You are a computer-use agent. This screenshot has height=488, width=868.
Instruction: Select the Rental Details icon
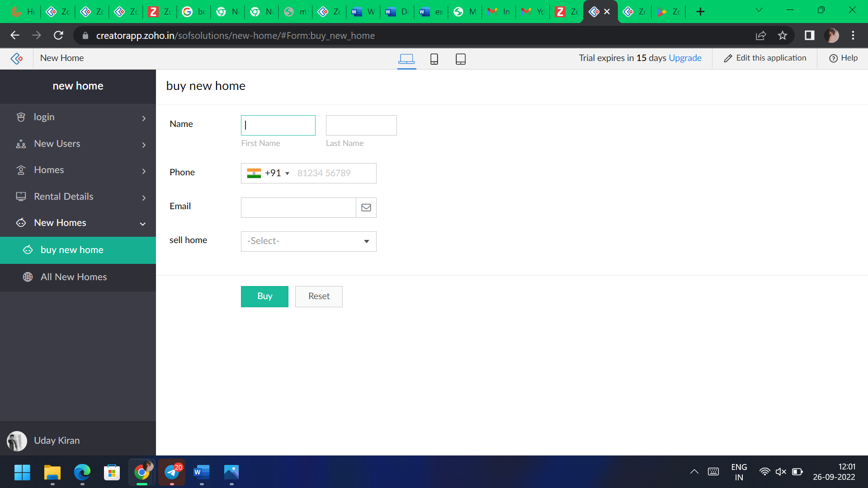21,196
